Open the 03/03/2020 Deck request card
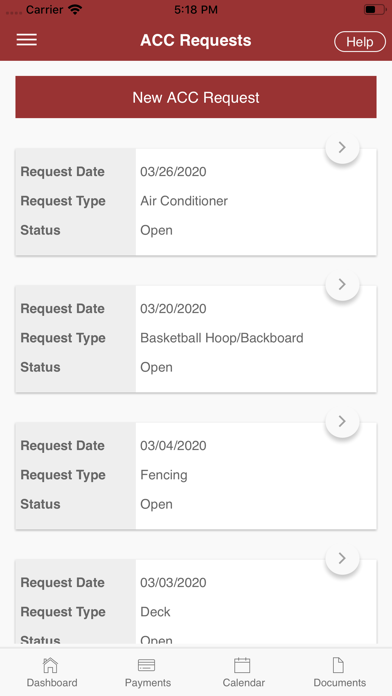 click(x=196, y=601)
